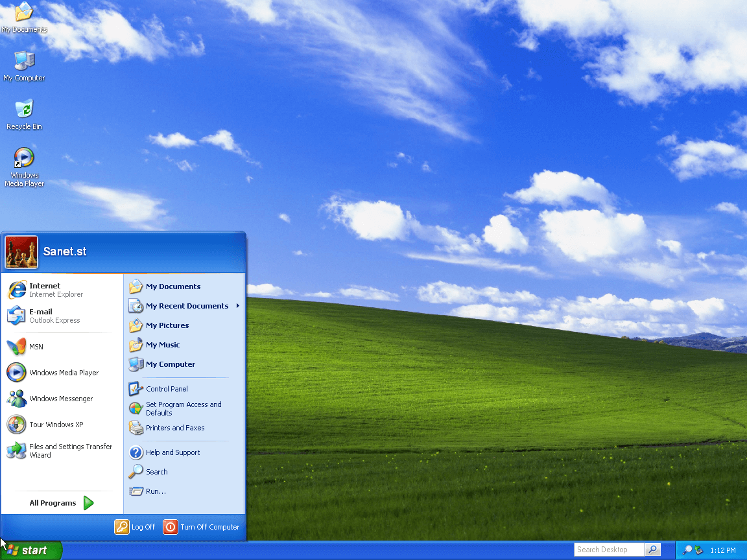The width and height of the screenshot is (747, 560).
Task: Click the My Pictures folder icon
Action: [x=136, y=325]
